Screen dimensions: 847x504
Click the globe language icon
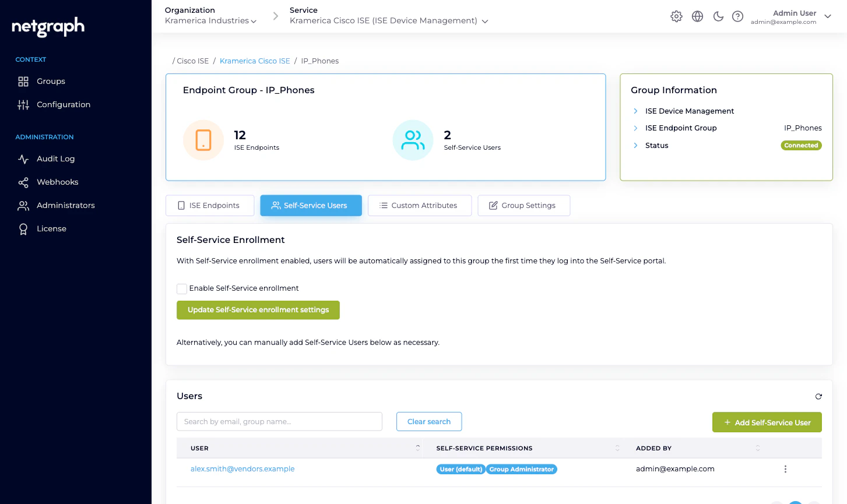pos(697,16)
